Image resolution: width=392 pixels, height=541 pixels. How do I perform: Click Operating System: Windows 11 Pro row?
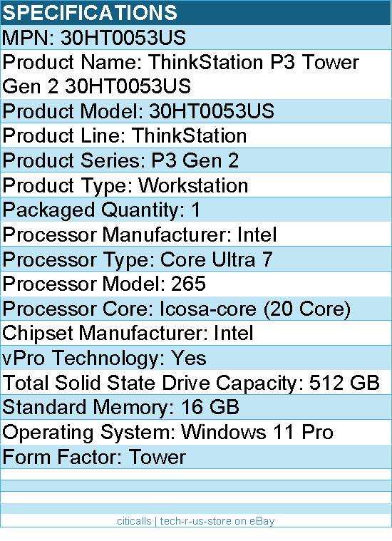coord(196,432)
